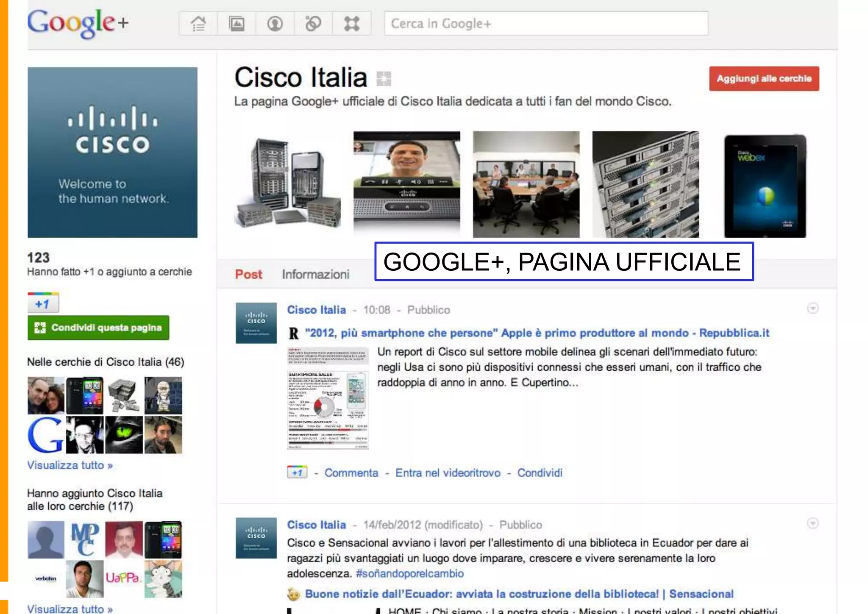This screenshot has height=614, width=868.
Task: Open the Photos icon in toolbar
Action: pyautogui.click(x=236, y=23)
